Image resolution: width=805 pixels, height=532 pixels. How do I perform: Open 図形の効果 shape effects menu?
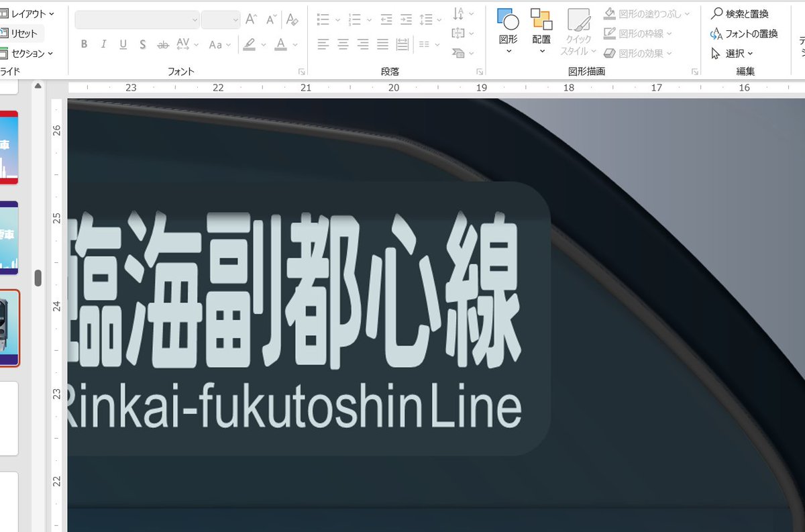click(637, 53)
